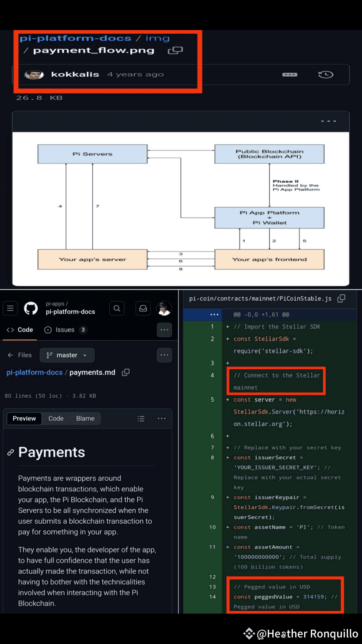
Task: Select the Blame view tab
Action: coord(85,419)
